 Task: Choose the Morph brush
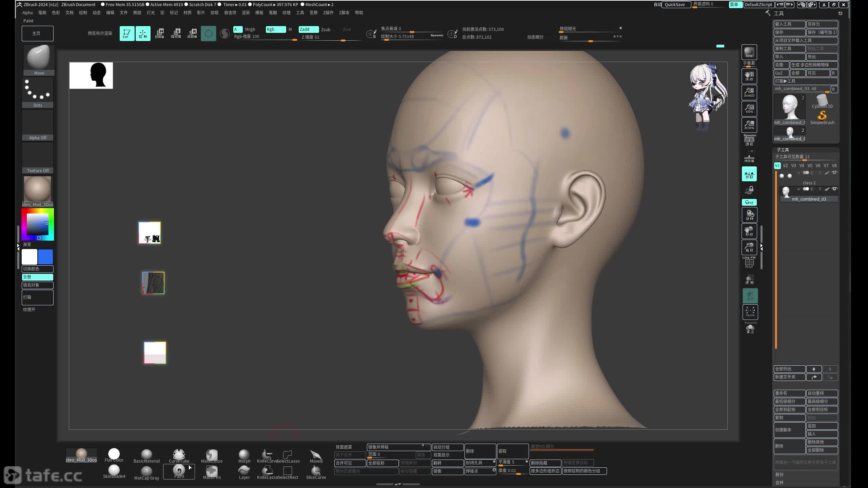click(x=244, y=456)
